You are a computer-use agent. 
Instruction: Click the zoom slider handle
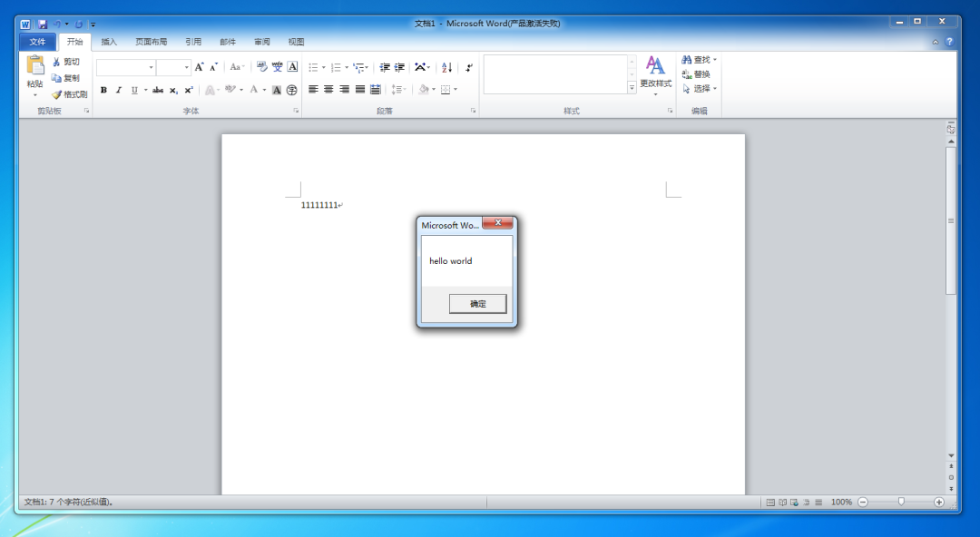pos(901,502)
